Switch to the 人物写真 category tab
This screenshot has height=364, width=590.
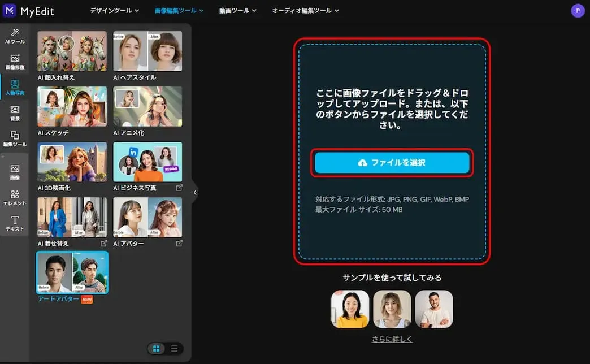15,86
